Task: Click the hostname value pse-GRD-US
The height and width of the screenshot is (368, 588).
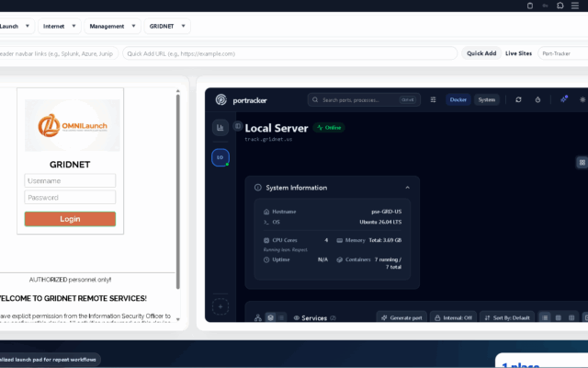Action: [x=386, y=212]
